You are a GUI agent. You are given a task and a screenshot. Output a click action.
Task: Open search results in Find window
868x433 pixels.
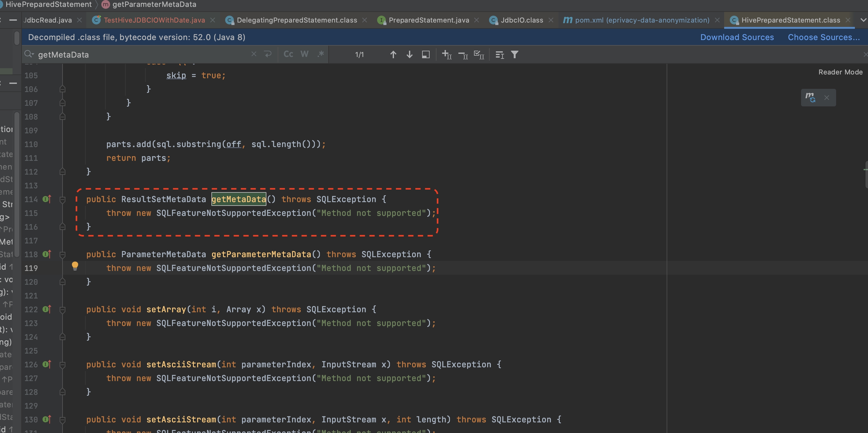tap(426, 55)
